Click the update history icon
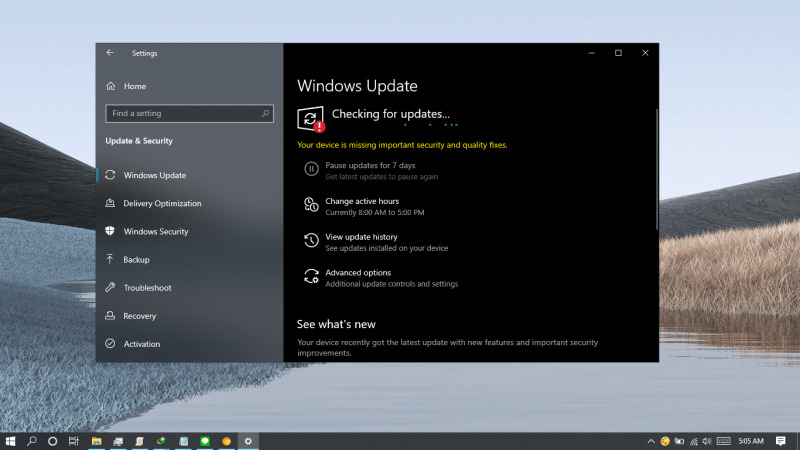The width and height of the screenshot is (800, 450). 311,240
